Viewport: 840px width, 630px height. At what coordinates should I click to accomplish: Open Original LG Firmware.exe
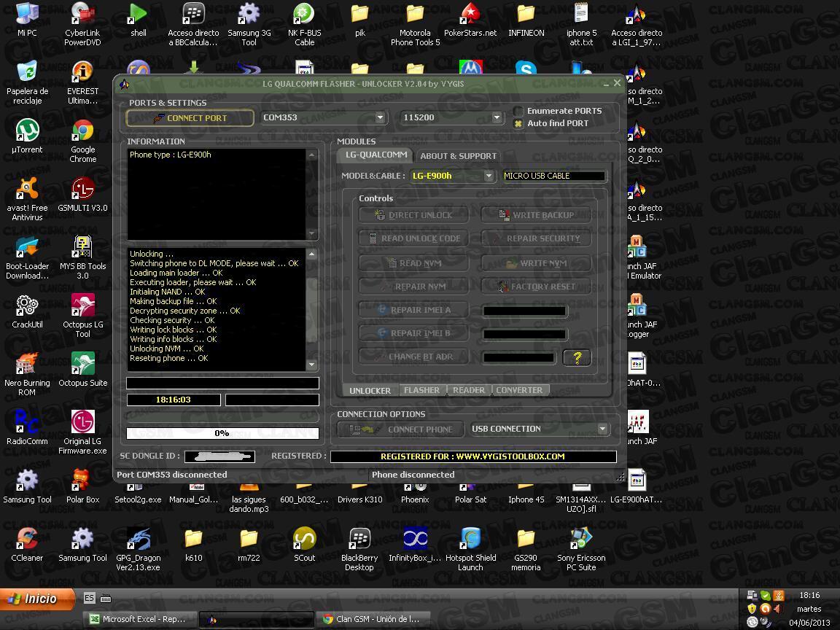[82, 433]
